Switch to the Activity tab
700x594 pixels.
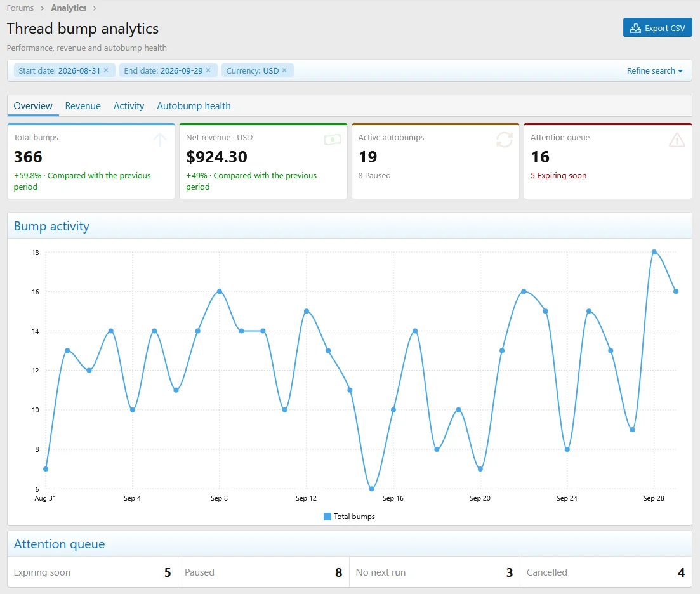(129, 106)
